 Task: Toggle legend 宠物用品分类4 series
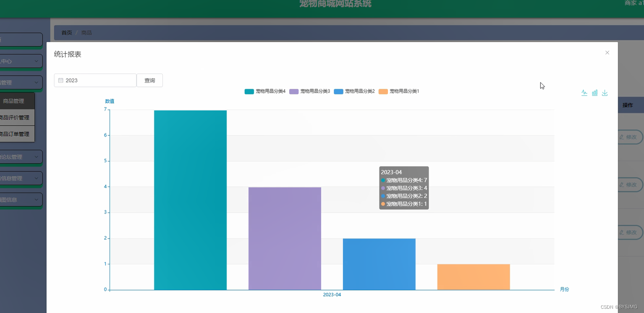[x=265, y=91]
